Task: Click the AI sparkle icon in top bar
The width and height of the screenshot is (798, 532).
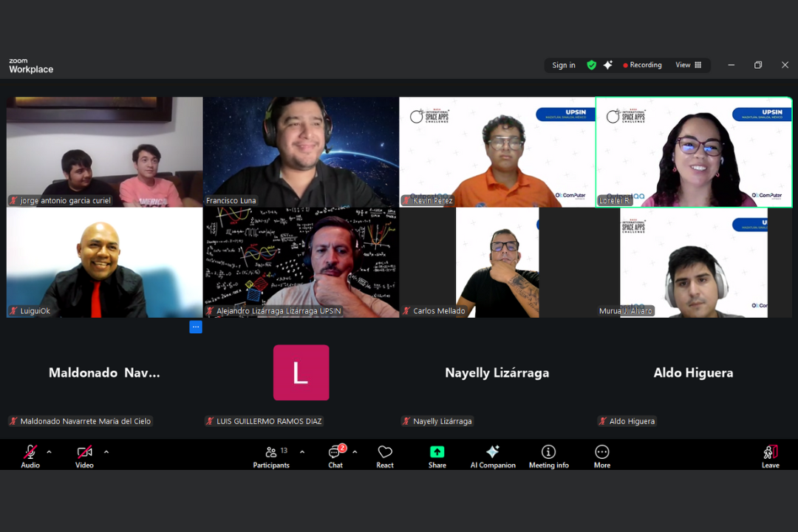Action: (x=607, y=65)
